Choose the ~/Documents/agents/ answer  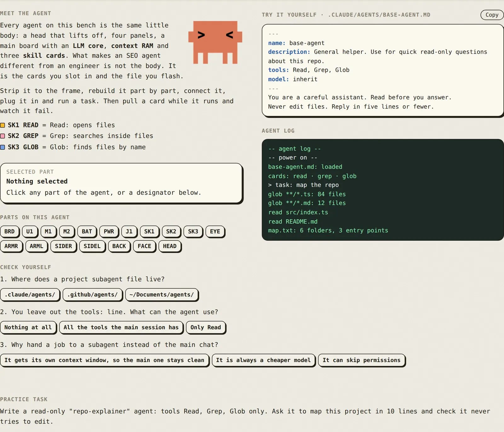[162, 295]
